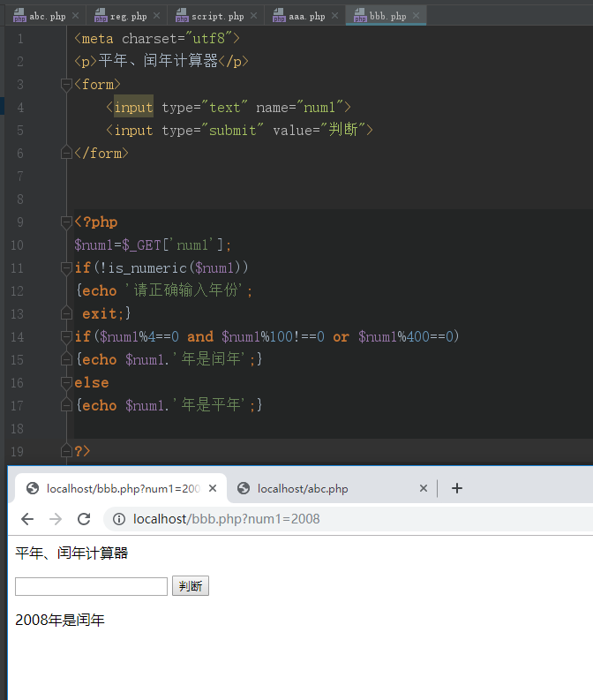This screenshot has width=593, height=700.
Task: Click the 请正确输入年份 string on line 12
Action: point(184,290)
